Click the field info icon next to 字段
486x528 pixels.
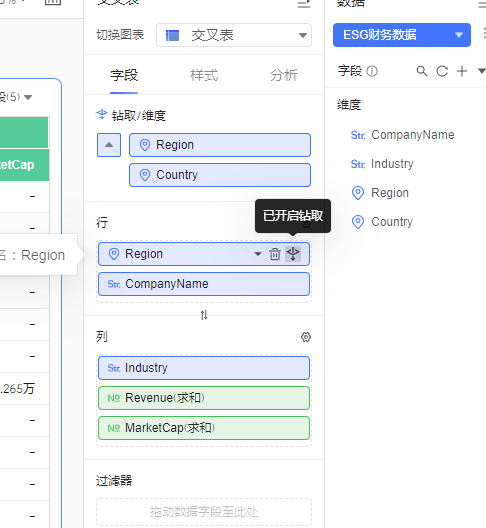(372, 71)
